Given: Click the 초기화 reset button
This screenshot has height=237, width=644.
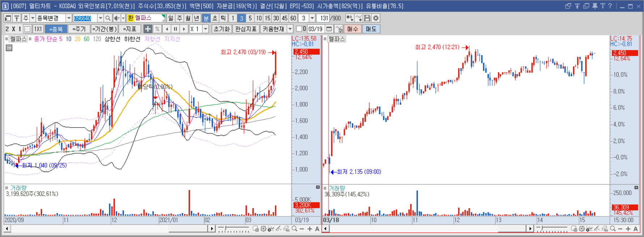Looking at the screenshot, I should click(x=222, y=29).
